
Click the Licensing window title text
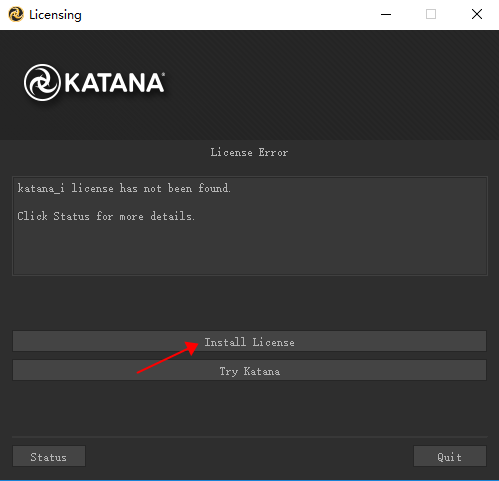[x=55, y=15]
